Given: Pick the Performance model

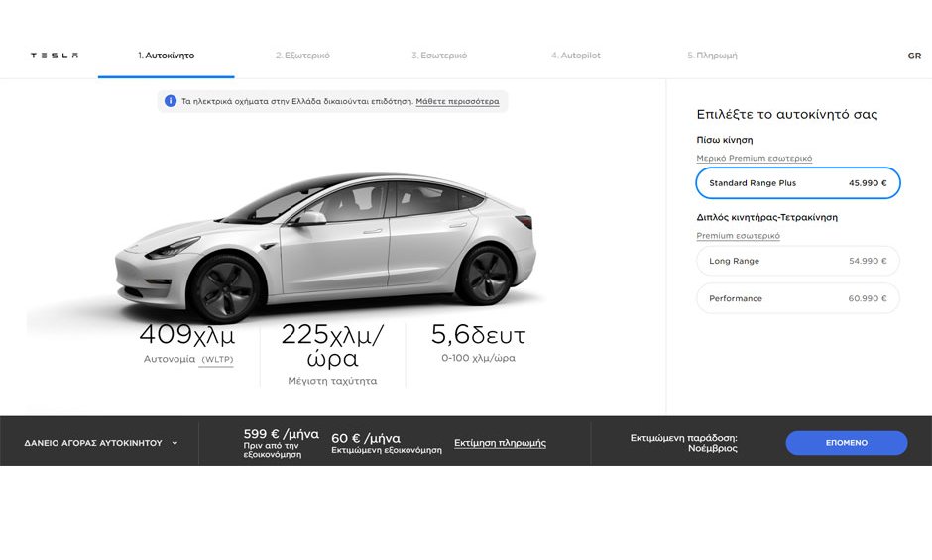Looking at the screenshot, I should tap(798, 298).
